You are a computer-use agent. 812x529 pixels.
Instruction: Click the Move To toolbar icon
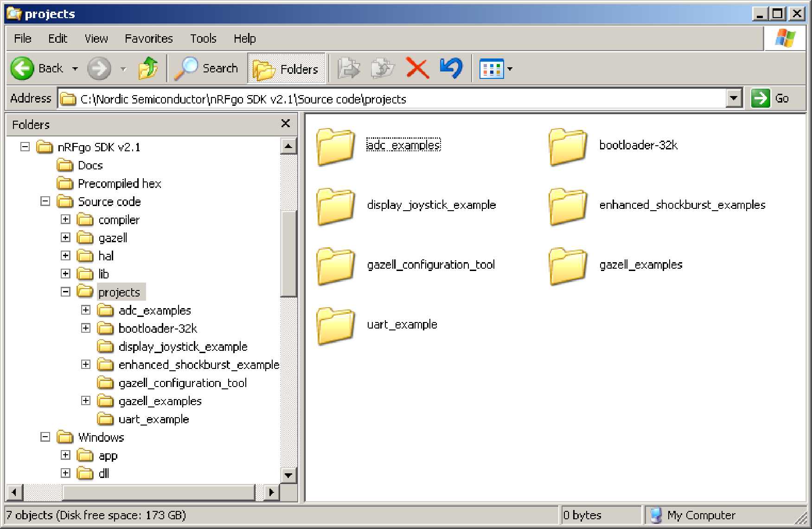[349, 69]
